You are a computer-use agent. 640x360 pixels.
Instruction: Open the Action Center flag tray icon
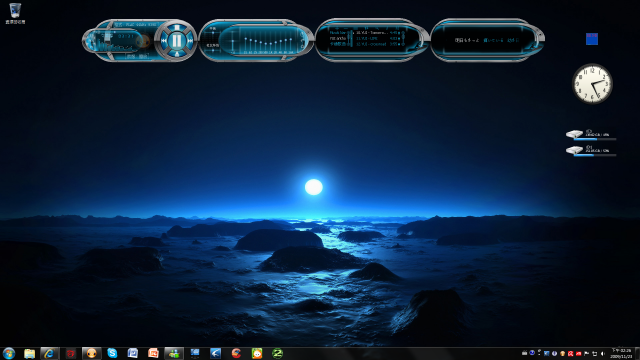click(x=587, y=353)
